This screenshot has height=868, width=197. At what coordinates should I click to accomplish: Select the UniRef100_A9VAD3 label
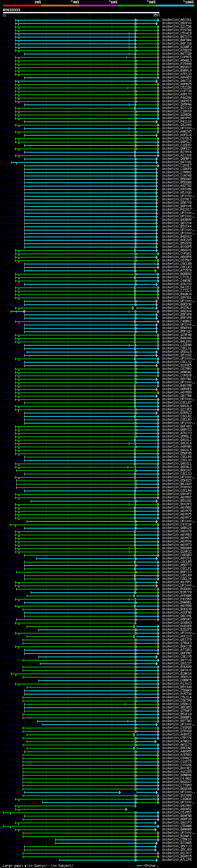[176, 78]
